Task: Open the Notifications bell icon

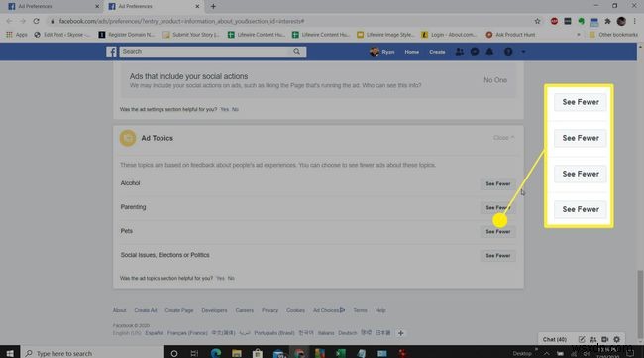Action: coord(489,52)
